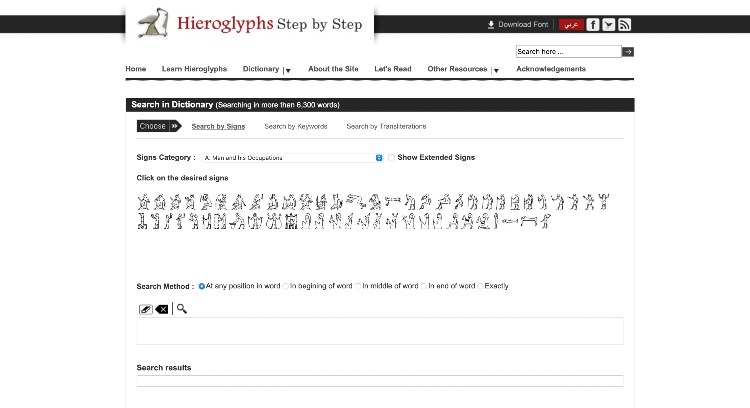Open the Facebook page icon

[593, 24]
